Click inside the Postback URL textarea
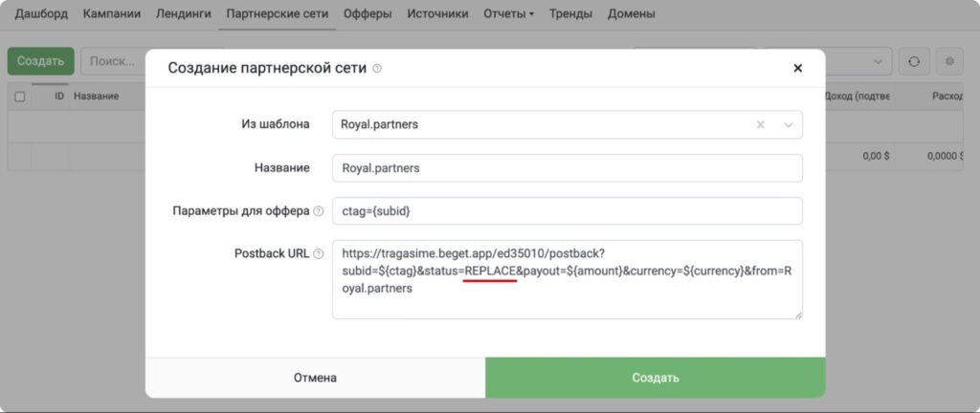 (568, 279)
